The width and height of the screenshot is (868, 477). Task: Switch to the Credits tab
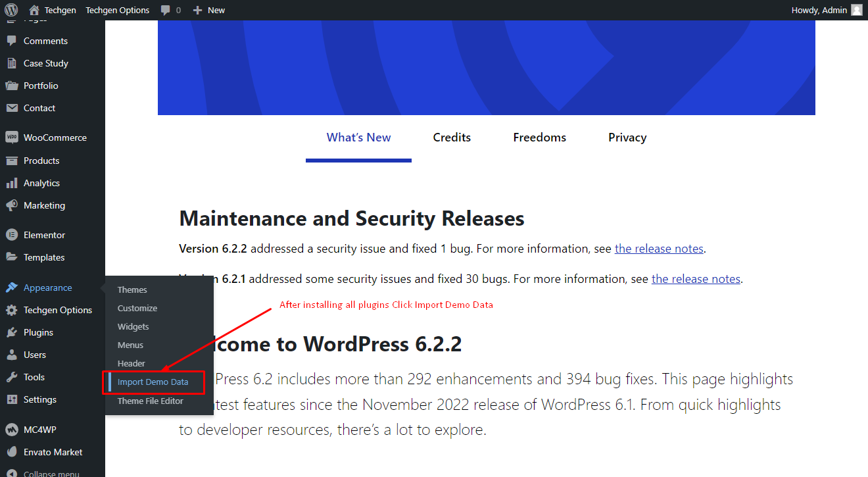[x=452, y=138]
